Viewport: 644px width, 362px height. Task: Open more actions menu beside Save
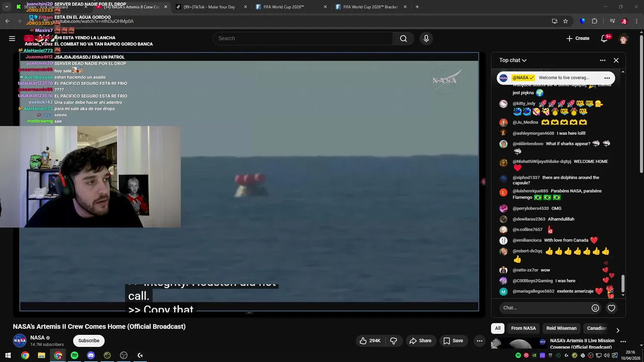pos(479,341)
